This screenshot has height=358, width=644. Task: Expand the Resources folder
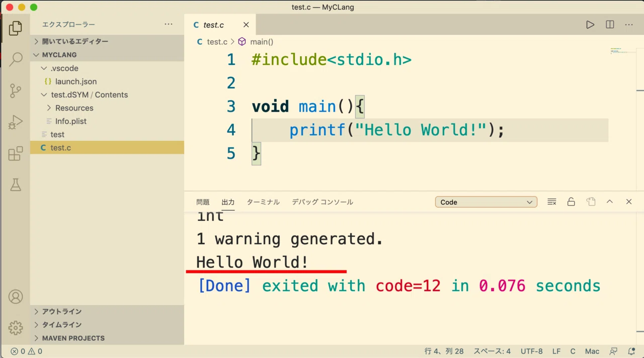pos(107,108)
